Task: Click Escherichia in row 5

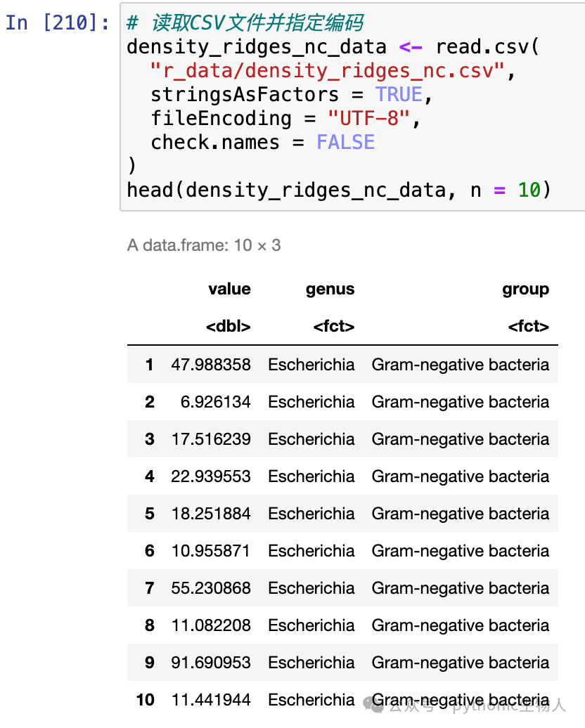Action: click(311, 514)
